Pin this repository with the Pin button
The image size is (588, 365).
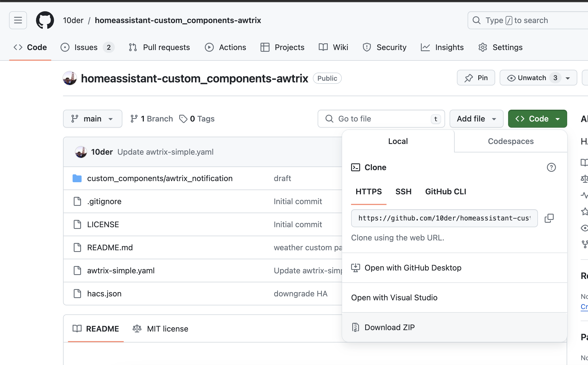[x=476, y=78]
